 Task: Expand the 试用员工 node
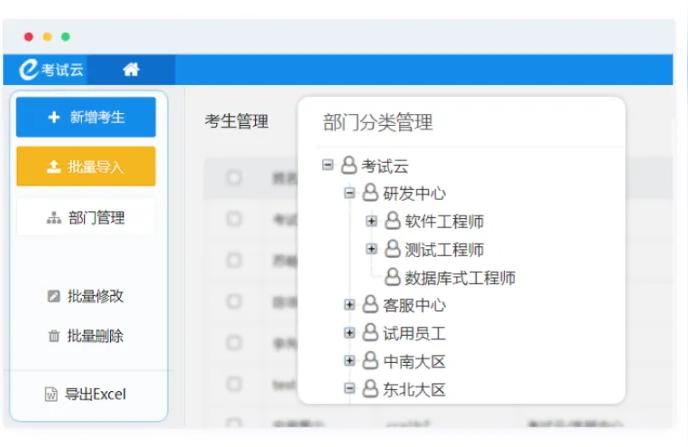click(x=349, y=333)
